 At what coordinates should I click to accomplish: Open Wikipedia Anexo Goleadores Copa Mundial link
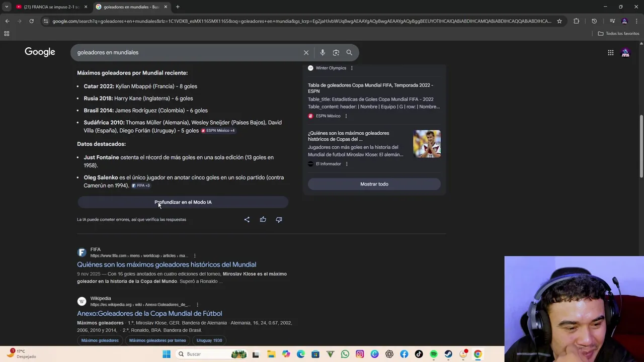(x=149, y=313)
